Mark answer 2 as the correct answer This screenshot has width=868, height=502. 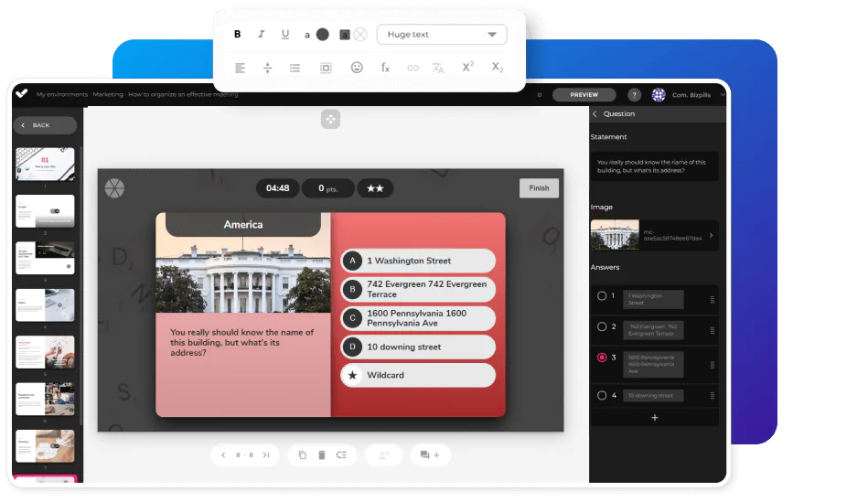point(601,326)
